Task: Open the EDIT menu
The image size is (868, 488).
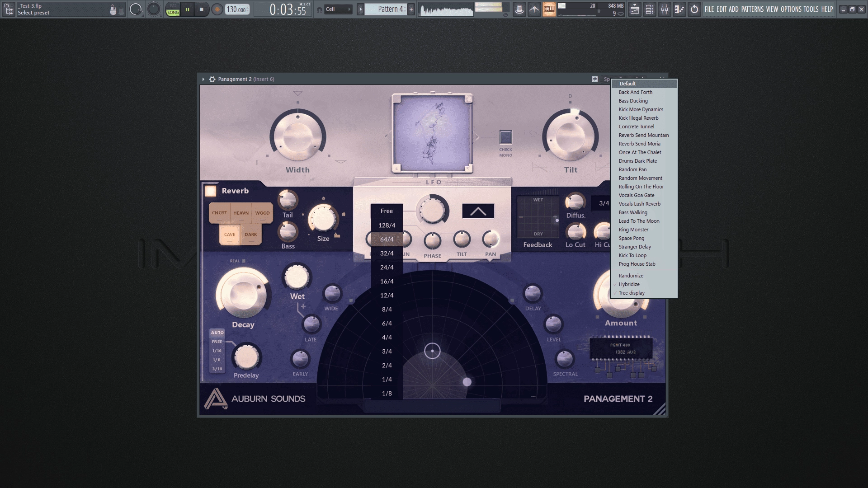Action: (x=722, y=9)
